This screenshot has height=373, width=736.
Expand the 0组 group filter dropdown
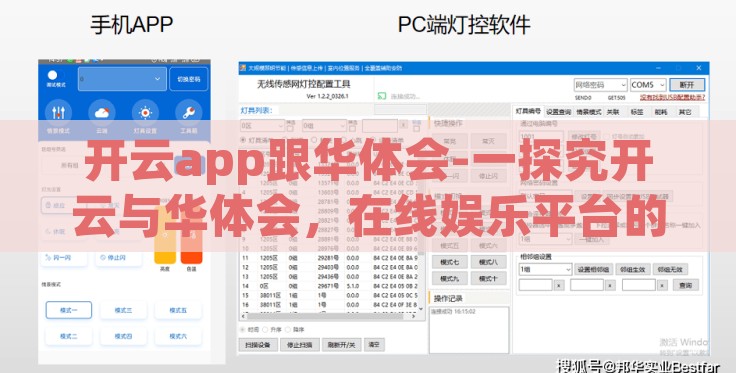pos(324,126)
